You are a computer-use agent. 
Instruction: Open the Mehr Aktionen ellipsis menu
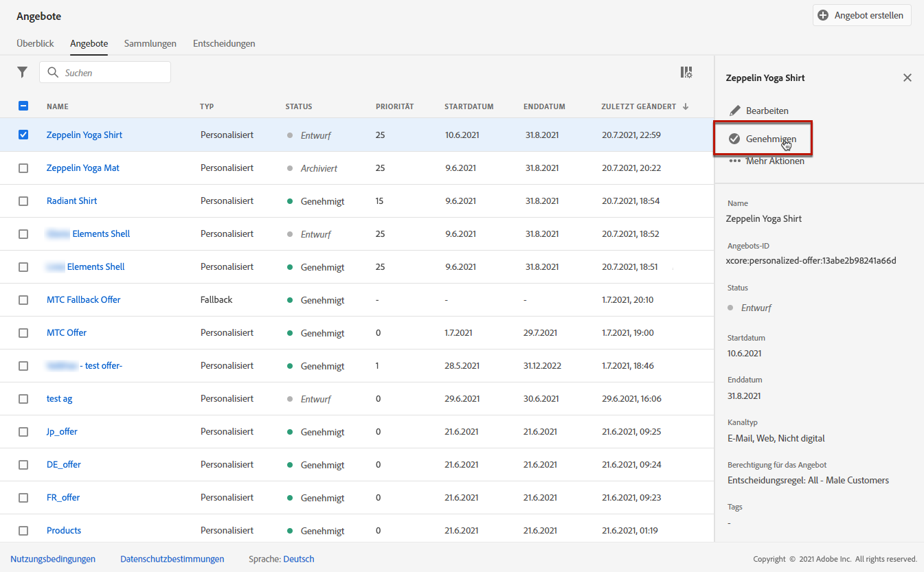tap(734, 161)
